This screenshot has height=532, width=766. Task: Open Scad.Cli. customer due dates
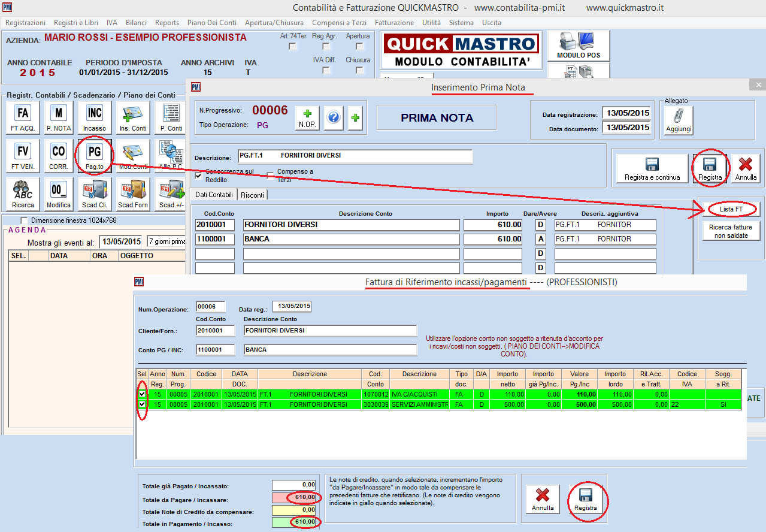[x=95, y=194]
